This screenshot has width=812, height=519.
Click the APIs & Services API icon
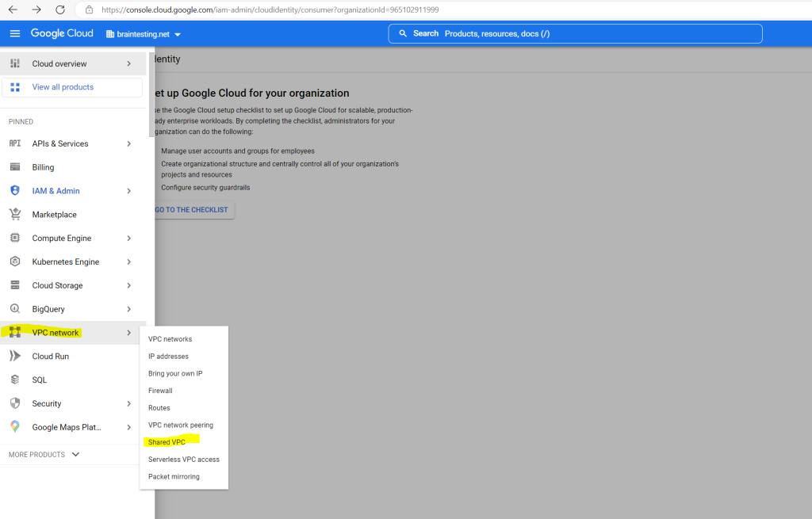coord(15,143)
